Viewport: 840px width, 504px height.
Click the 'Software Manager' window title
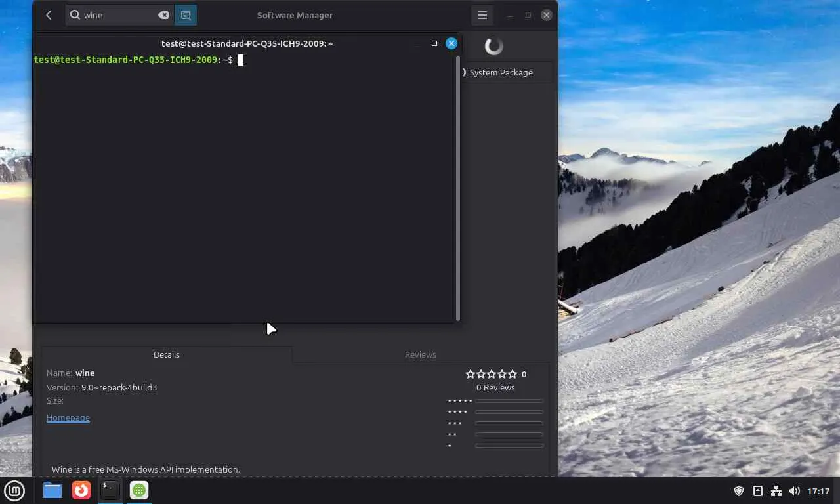[295, 15]
